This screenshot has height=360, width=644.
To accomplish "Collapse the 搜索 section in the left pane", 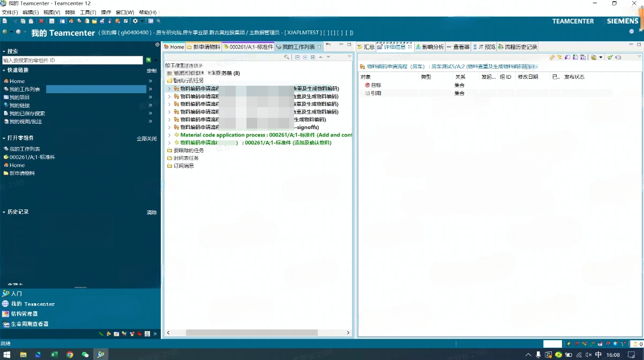I will (x=4, y=51).
